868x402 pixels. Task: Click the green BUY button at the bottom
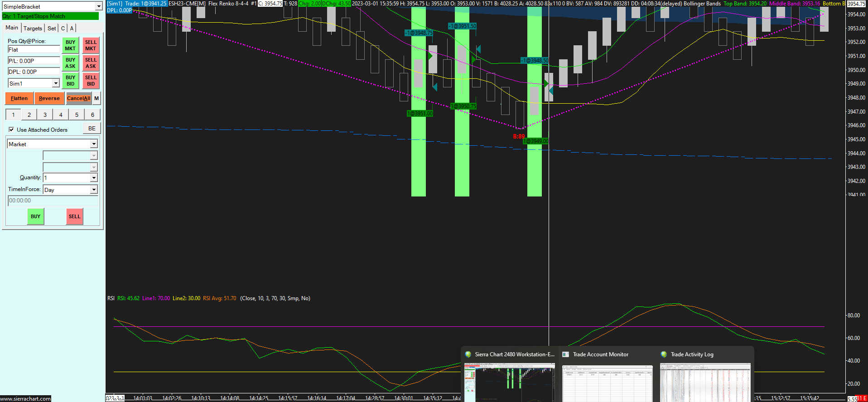[x=35, y=216]
